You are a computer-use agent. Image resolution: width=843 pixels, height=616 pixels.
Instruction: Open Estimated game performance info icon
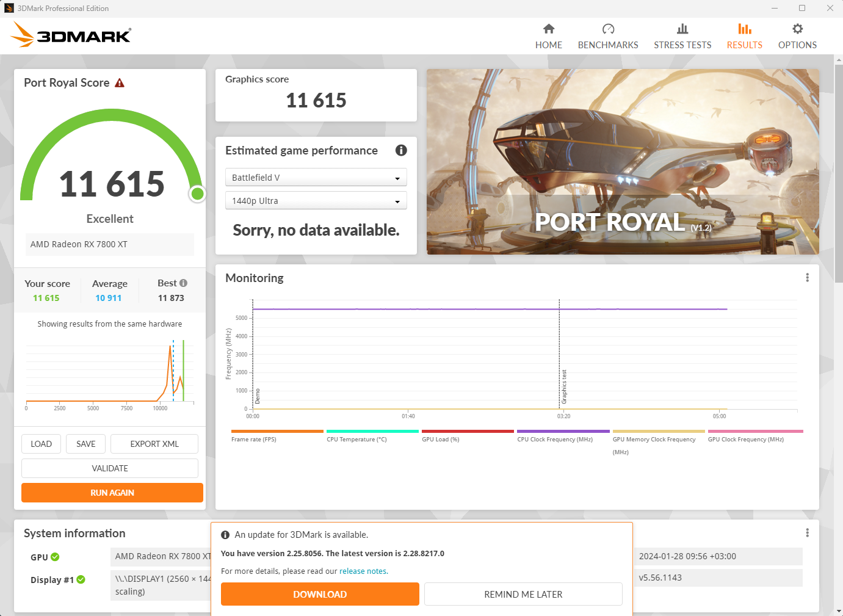pos(401,150)
